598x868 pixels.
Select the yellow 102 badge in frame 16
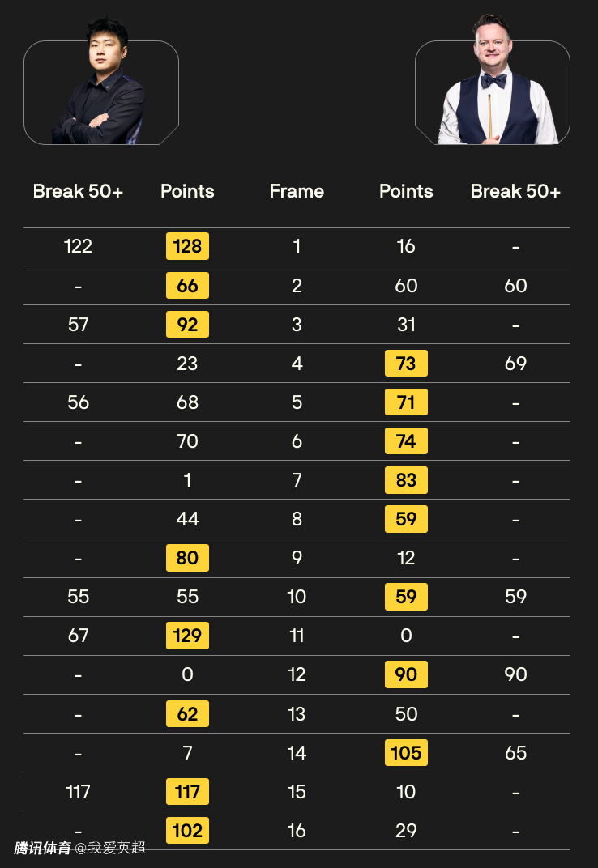tap(187, 831)
